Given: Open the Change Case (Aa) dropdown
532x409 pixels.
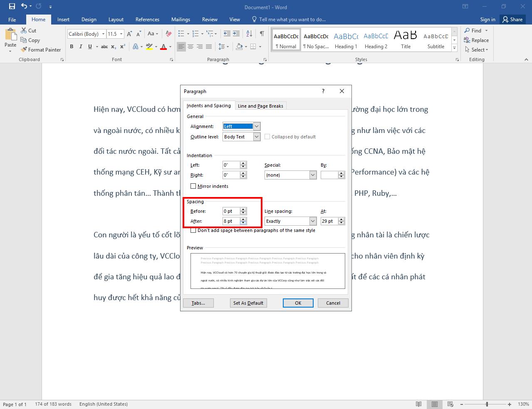Looking at the screenshot, I should click(153, 34).
